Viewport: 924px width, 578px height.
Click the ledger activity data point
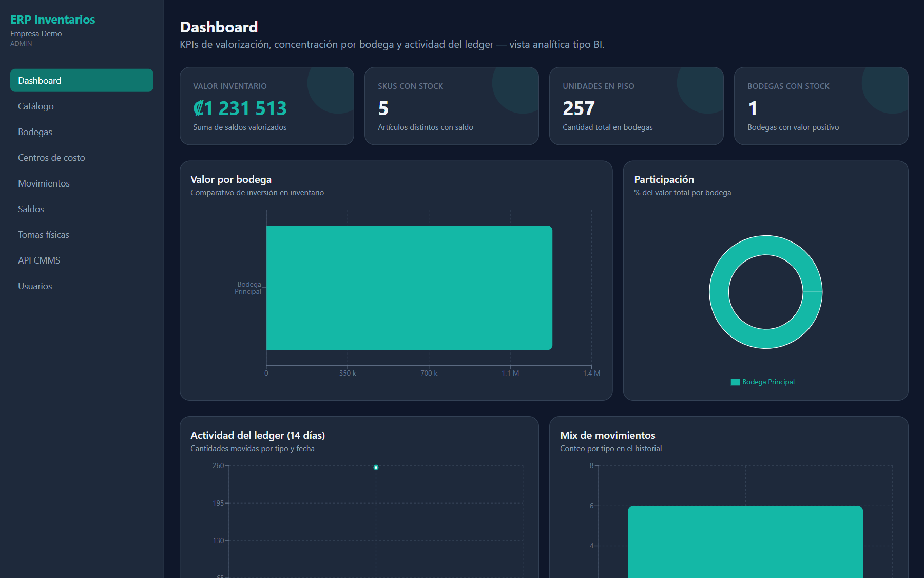(376, 468)
